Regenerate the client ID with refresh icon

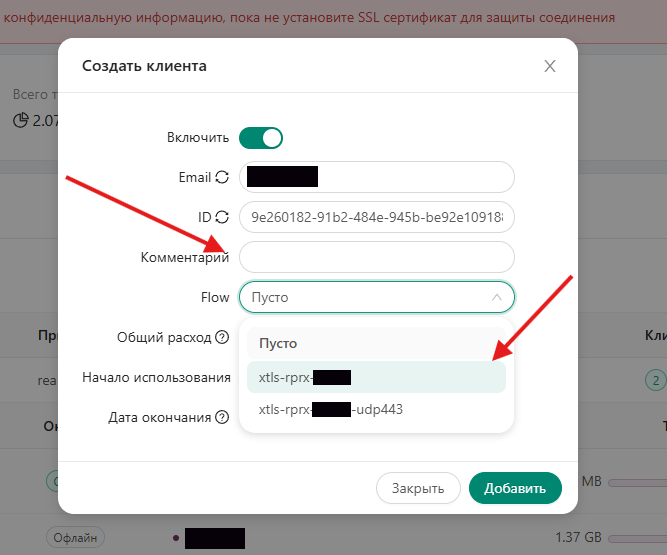tap(222, 217)
